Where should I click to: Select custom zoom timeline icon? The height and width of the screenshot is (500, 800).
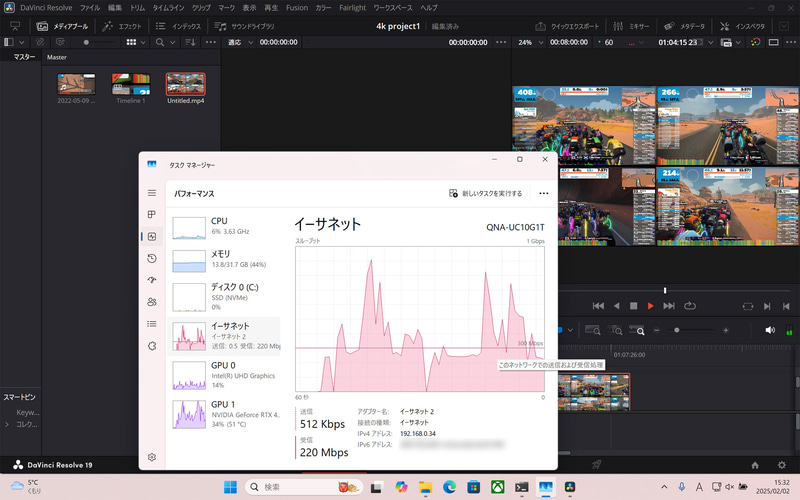click(x=637, y=330)
